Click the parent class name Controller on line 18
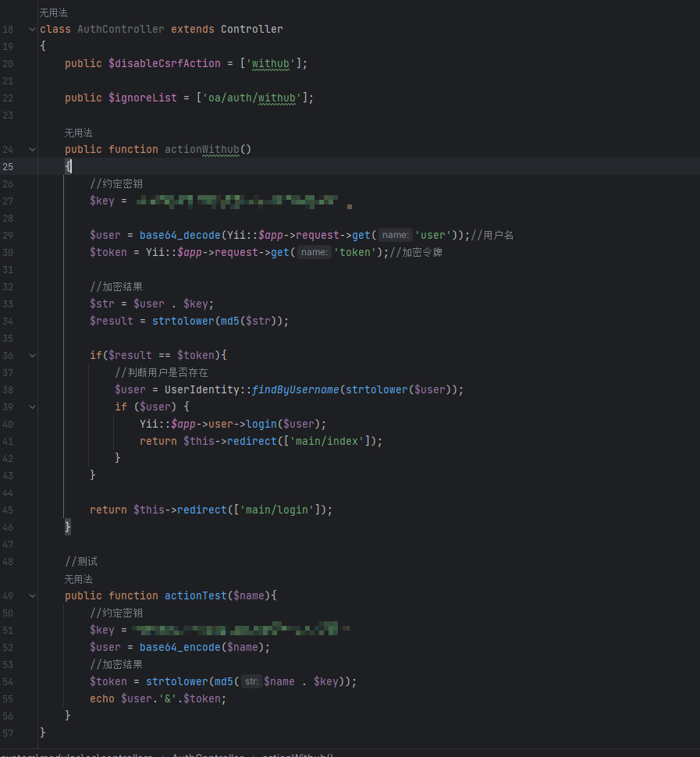Image resolution: width=700 pixels, height=757 pixels. point(252,30)
